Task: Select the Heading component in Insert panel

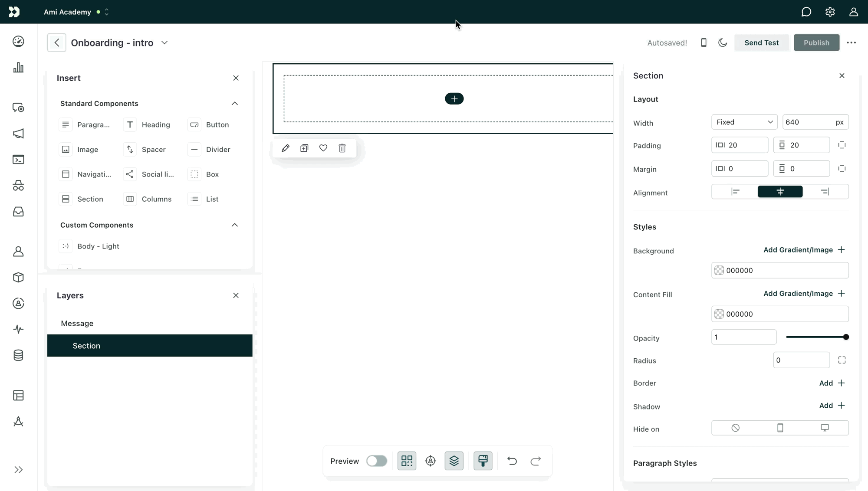Action: [x=156, y=124]
